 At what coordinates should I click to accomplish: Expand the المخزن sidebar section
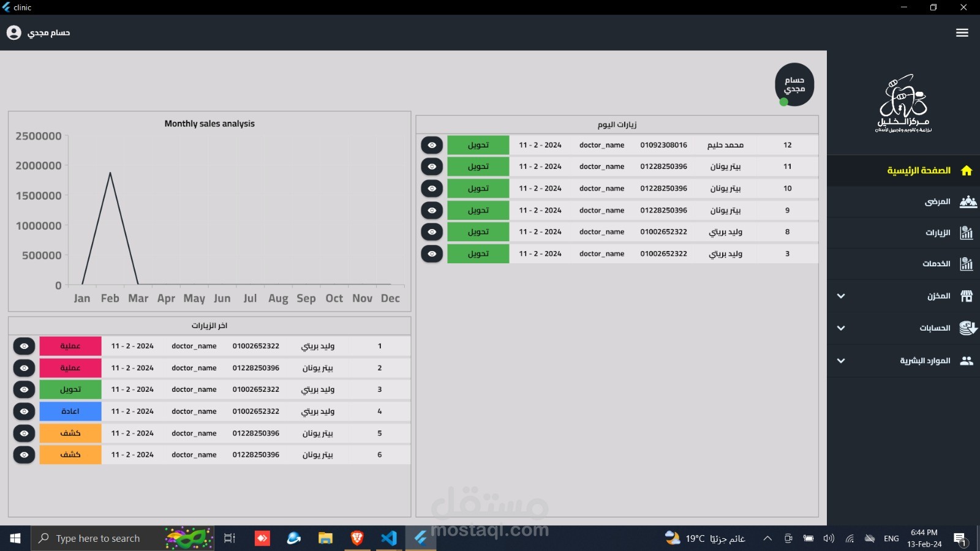(841, 296)
